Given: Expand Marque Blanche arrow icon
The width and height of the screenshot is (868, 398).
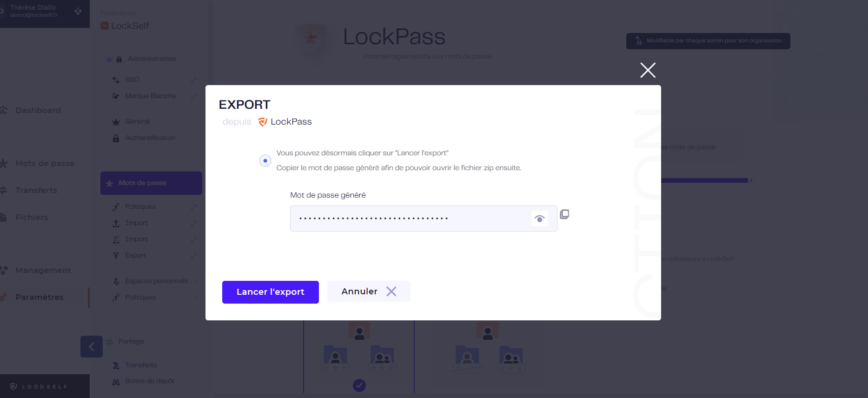Looking at the screenshot, I should [194, 96].
